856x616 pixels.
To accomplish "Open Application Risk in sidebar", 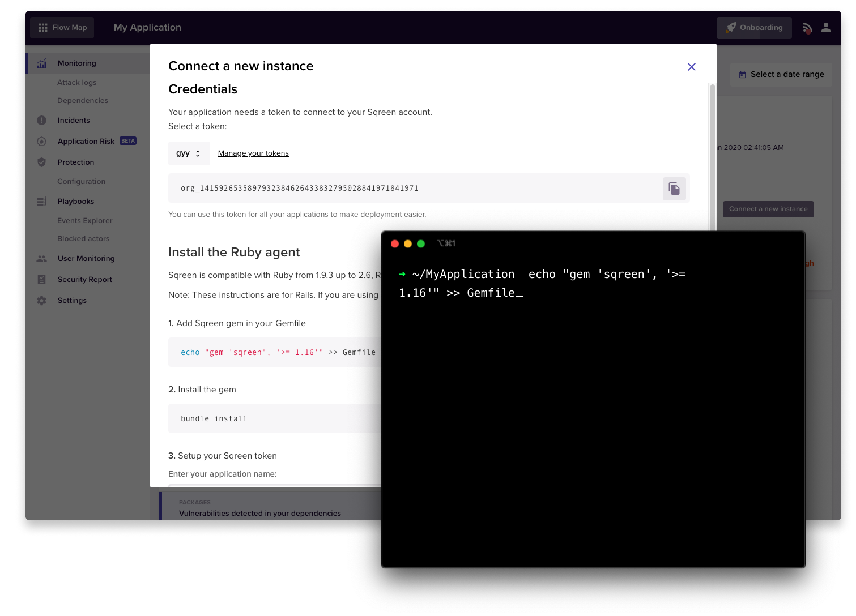I will click(86, 142).
